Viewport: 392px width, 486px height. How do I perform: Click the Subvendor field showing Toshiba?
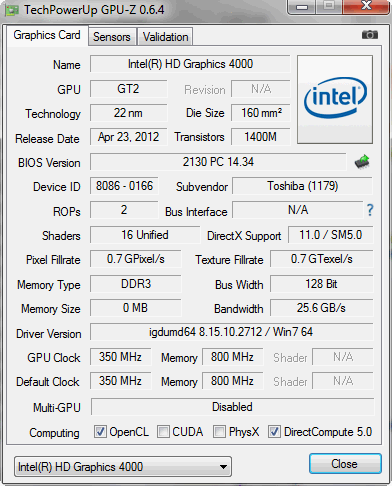click(302, 186)
